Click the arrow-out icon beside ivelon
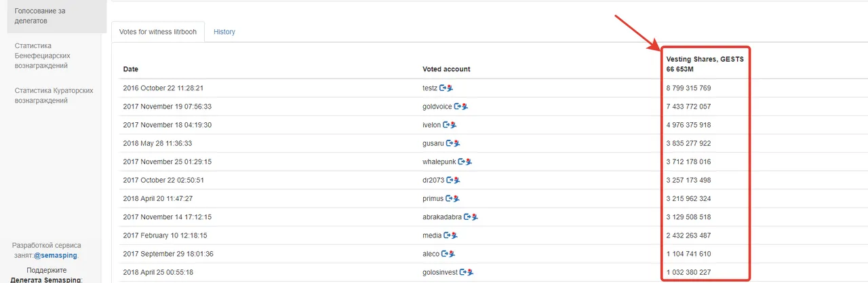The height and width of the screenshot is (283, 868). [446, 125]
